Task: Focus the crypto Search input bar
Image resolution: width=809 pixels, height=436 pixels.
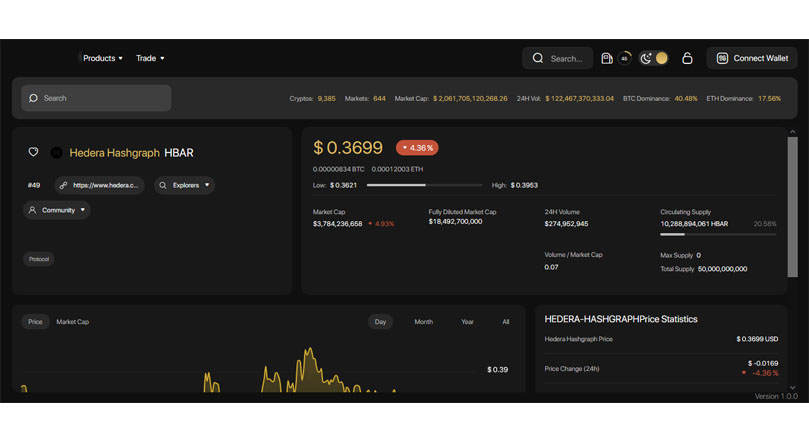Action: coord(96,98)
